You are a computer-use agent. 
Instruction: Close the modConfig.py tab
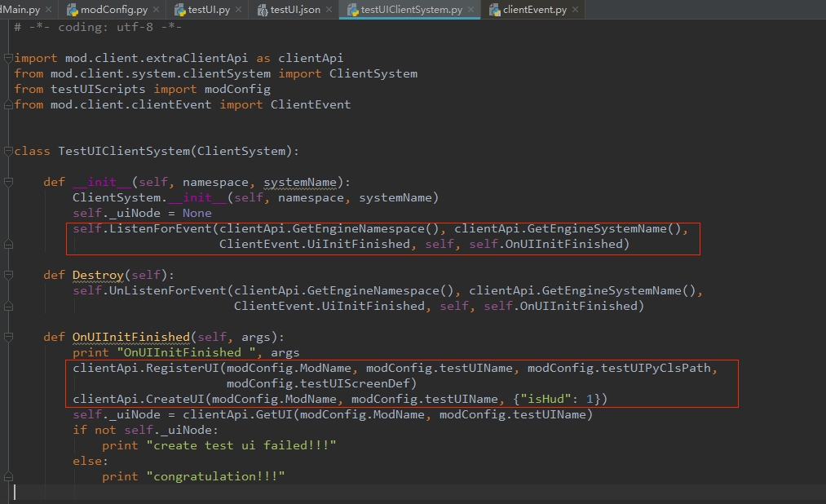click(156, 10)
